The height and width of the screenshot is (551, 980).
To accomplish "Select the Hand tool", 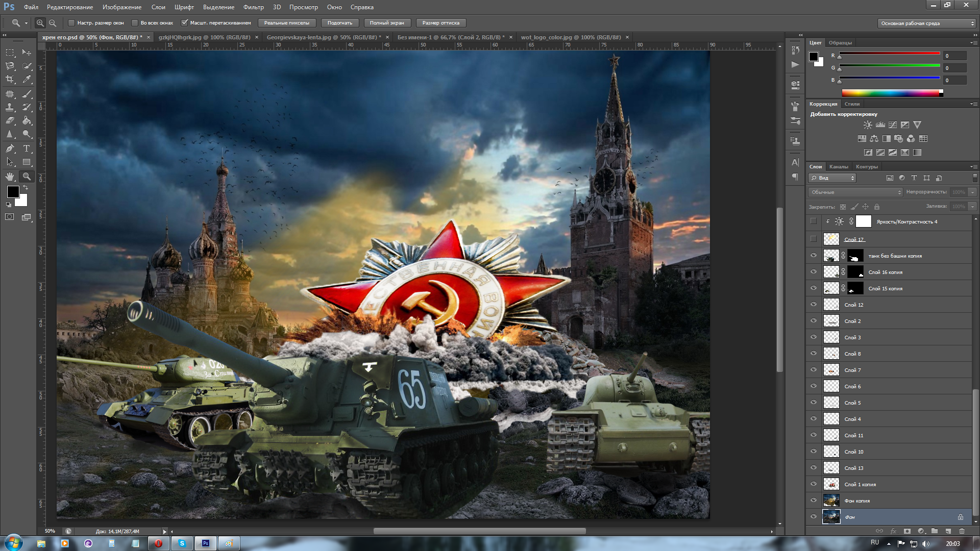I will click(x=10, y=177).
